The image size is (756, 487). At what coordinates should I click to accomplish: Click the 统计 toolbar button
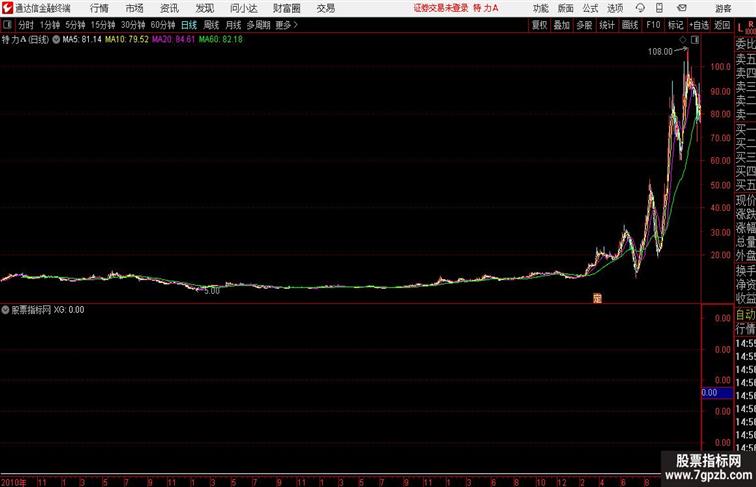pos(607,25)
